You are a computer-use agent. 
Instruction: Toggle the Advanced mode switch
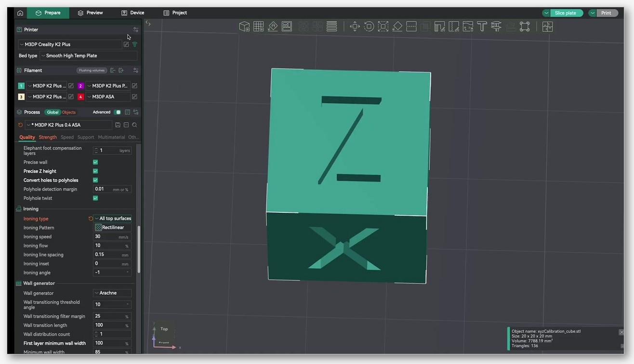pos(118,112)
